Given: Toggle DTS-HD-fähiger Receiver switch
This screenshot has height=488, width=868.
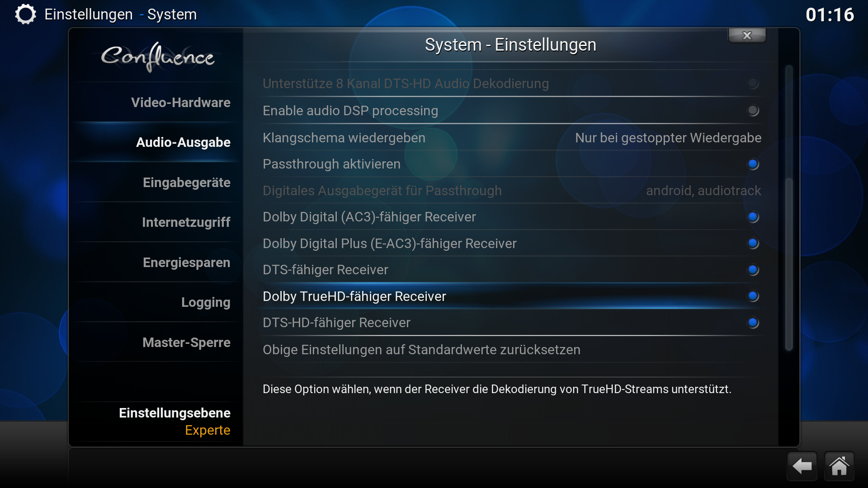Looking at the screenshot, I should 753,323.
